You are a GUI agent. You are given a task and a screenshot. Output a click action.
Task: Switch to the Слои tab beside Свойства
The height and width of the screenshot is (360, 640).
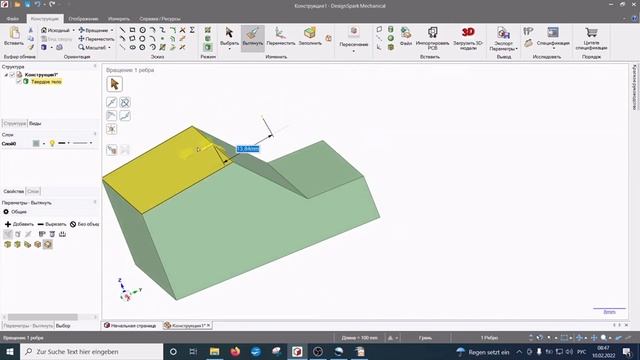coord(33,191)
